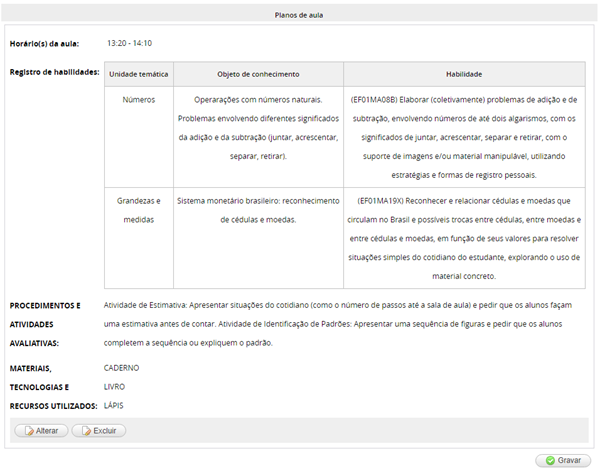The height and width of the screenshot is (473, 600).
Task: Click the 13:20 - 14:10 class time
Action: (129, 43)
